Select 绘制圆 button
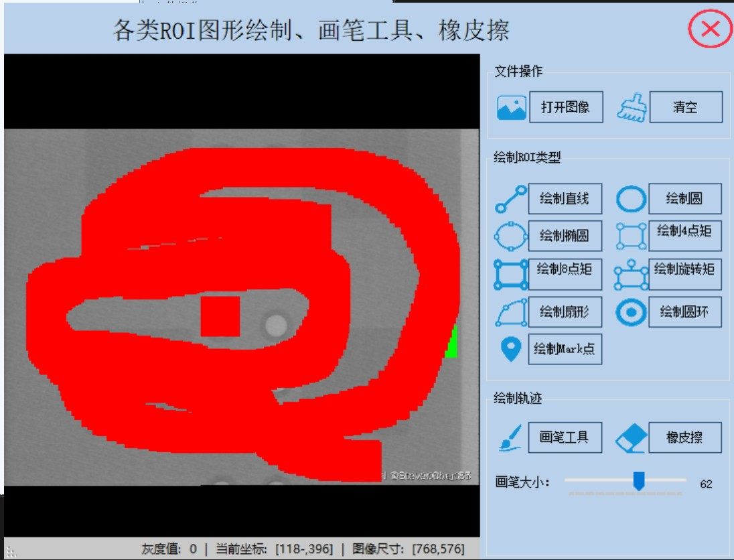 [x=685, y=198]
